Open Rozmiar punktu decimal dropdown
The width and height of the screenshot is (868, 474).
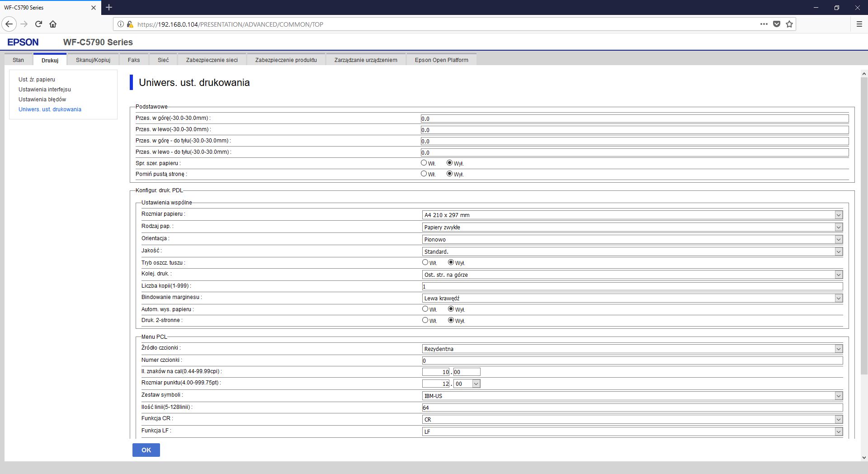coord(467,384)
